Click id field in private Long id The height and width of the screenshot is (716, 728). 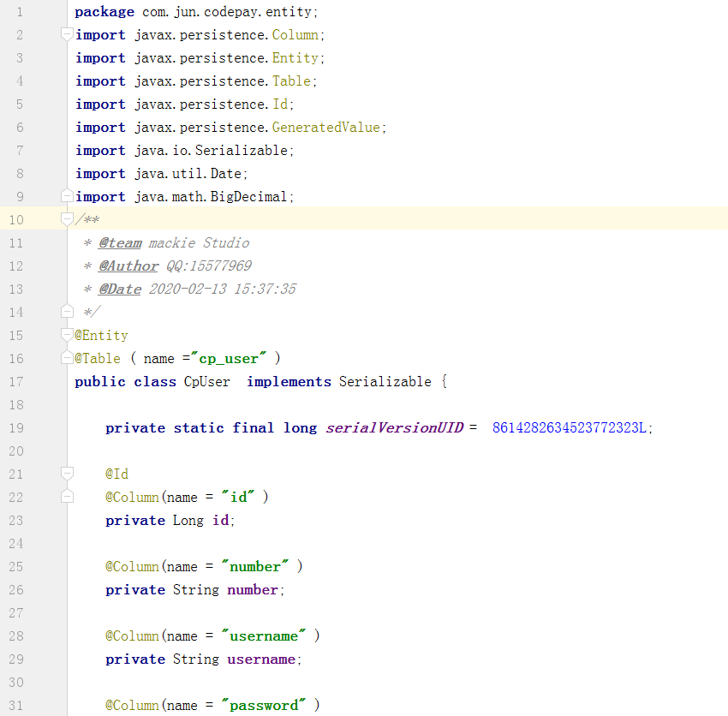[x=220, y=520]
